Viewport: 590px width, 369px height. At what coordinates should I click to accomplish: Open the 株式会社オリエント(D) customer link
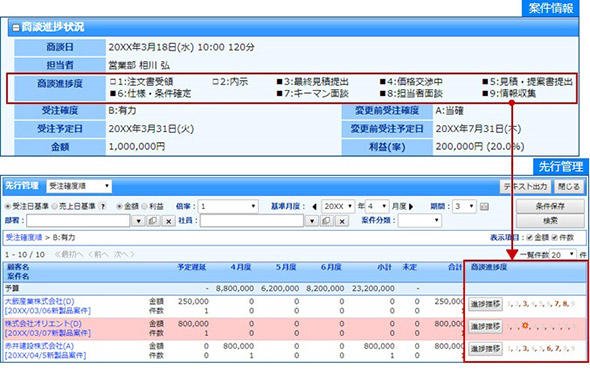click(x=43, y=323)
